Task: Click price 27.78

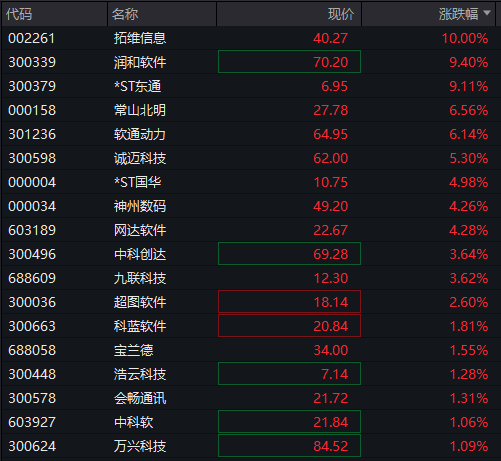Action: (330, 110)
